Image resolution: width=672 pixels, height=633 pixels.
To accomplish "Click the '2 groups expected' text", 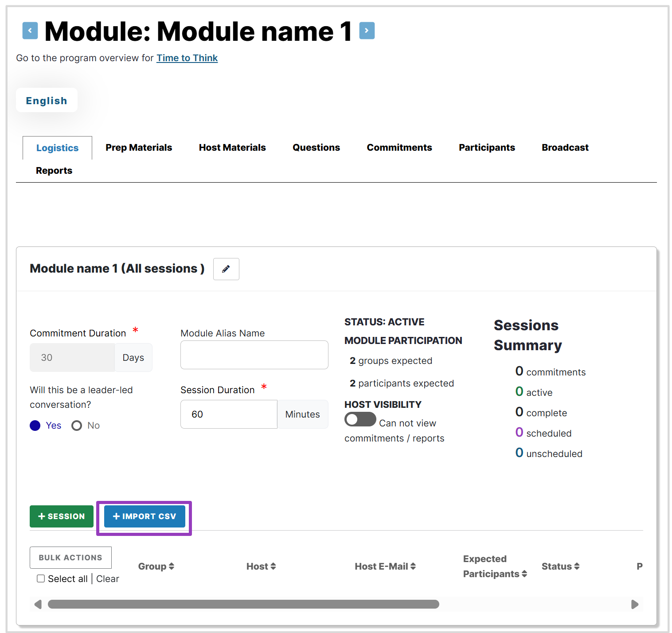I will pos(391,361).
